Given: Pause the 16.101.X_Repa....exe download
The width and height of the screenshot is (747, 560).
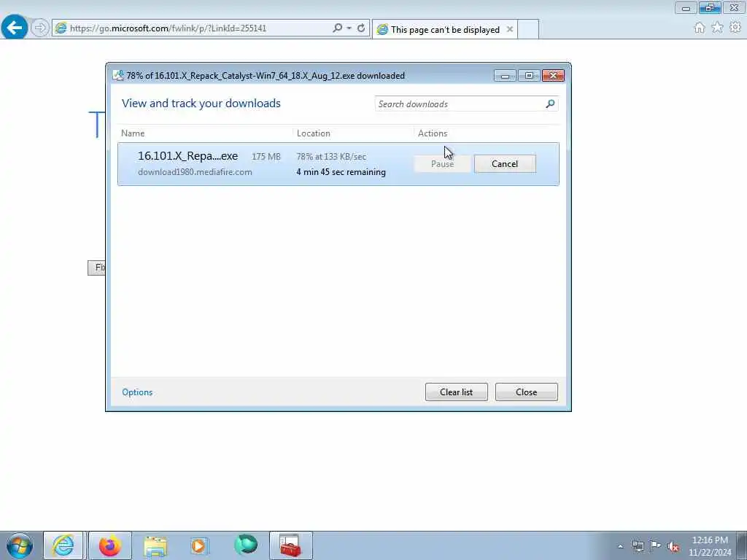Looking at the screenshot, I should (x=442, y=164).
